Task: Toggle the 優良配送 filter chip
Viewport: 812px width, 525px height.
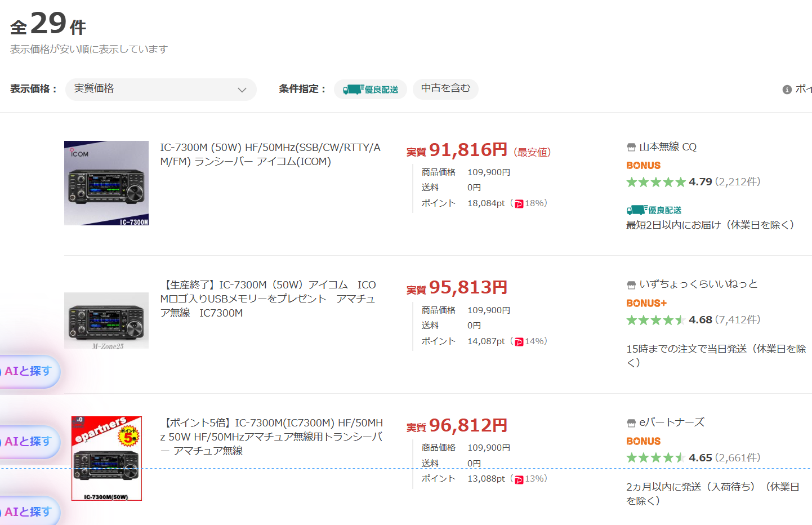Action: [x=371, y=89]
